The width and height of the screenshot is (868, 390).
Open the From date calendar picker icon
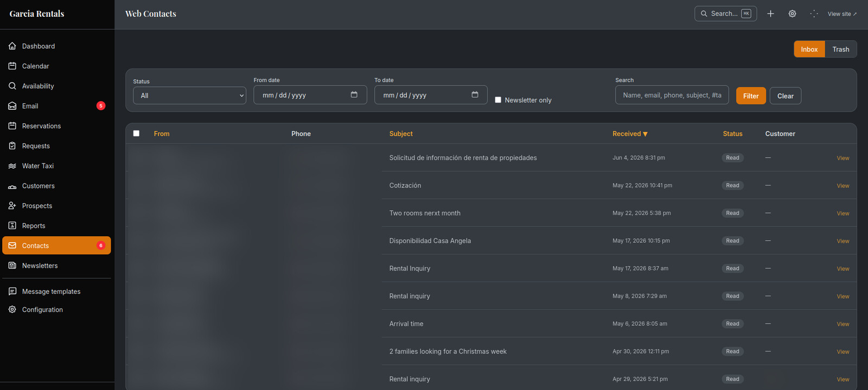pyautogui.click(x=354, y=95)
